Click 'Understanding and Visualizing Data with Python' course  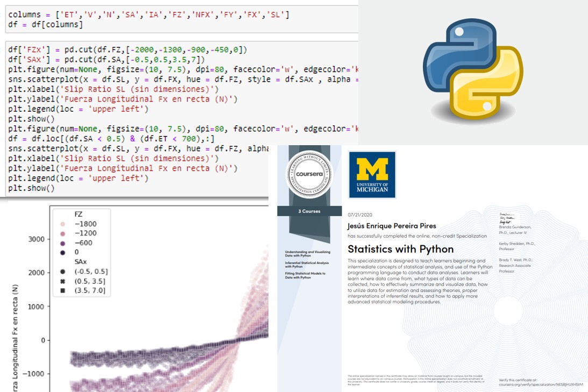point(308,254)
